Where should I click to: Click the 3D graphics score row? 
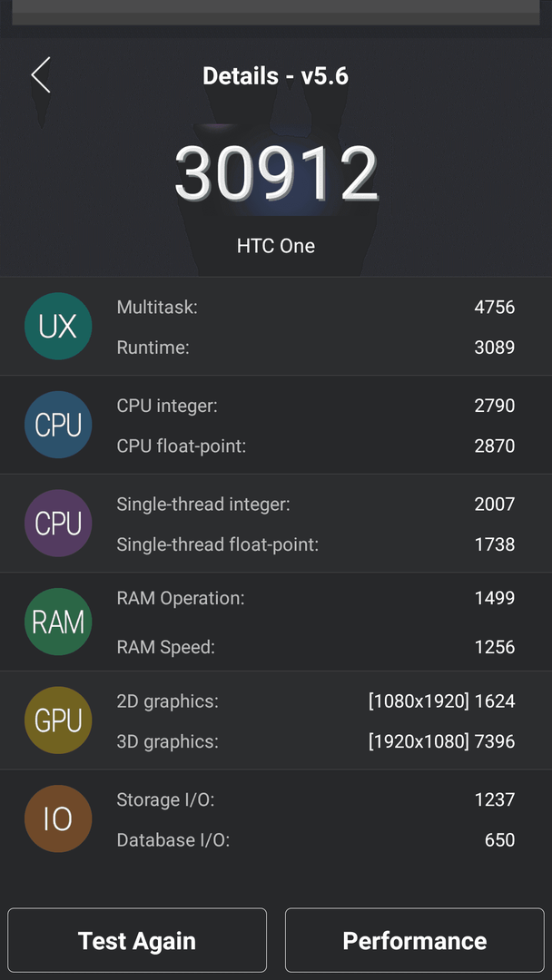tap(316, 741)
